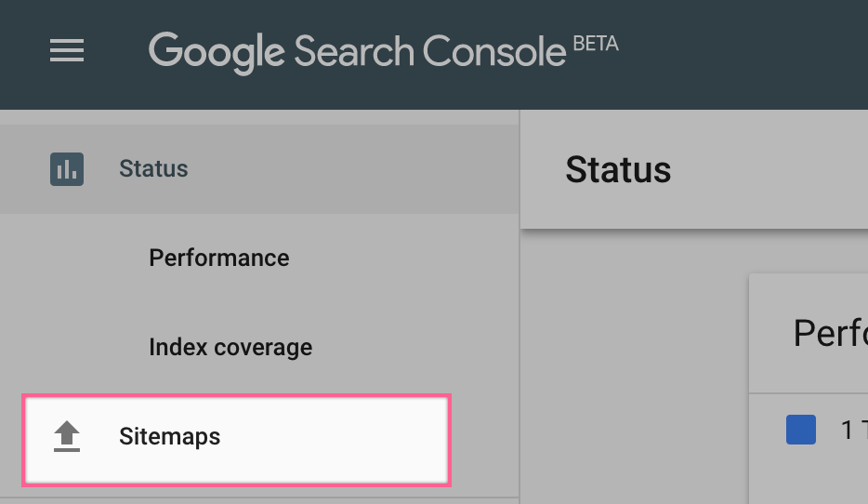This screenshot has height=504, width=868.
Task: Open the Performance card title
Action: (x=829, y=333)
